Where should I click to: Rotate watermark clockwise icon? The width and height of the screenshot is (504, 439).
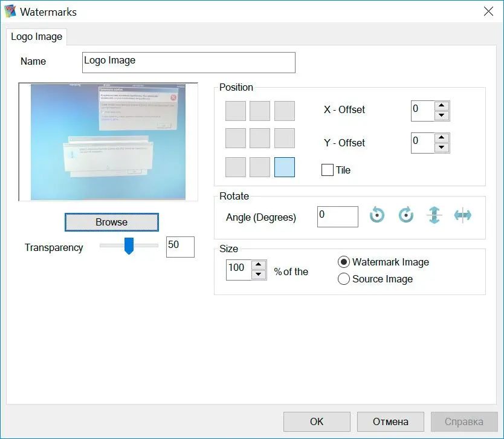pos(406,215)
